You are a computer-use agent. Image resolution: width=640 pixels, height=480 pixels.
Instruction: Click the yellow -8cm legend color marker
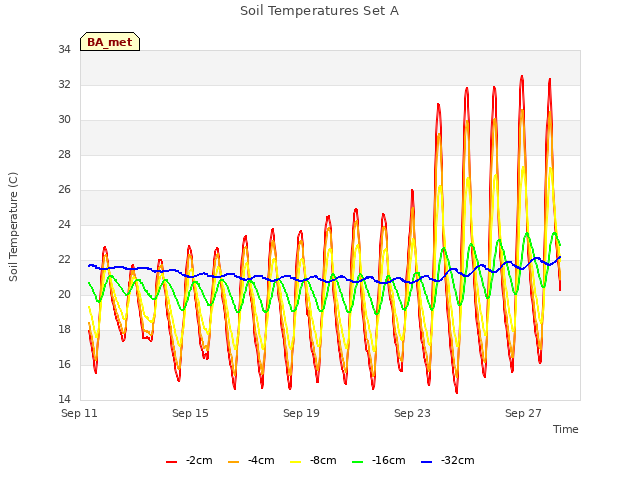point(296,462)
